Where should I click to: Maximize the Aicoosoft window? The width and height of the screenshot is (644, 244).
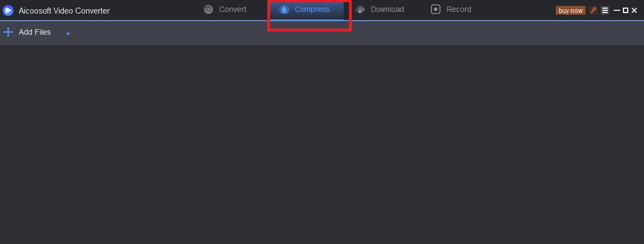pyautogui.click(x=626, y=11)
